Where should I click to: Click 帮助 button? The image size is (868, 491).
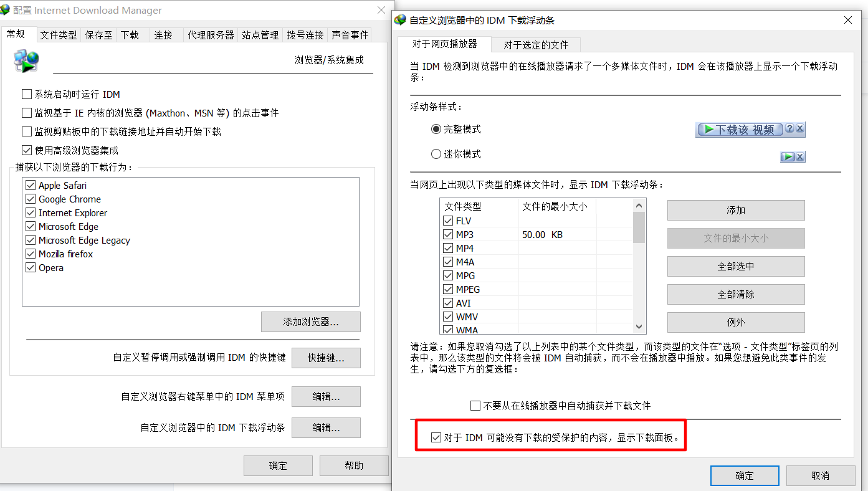(354, 466)
